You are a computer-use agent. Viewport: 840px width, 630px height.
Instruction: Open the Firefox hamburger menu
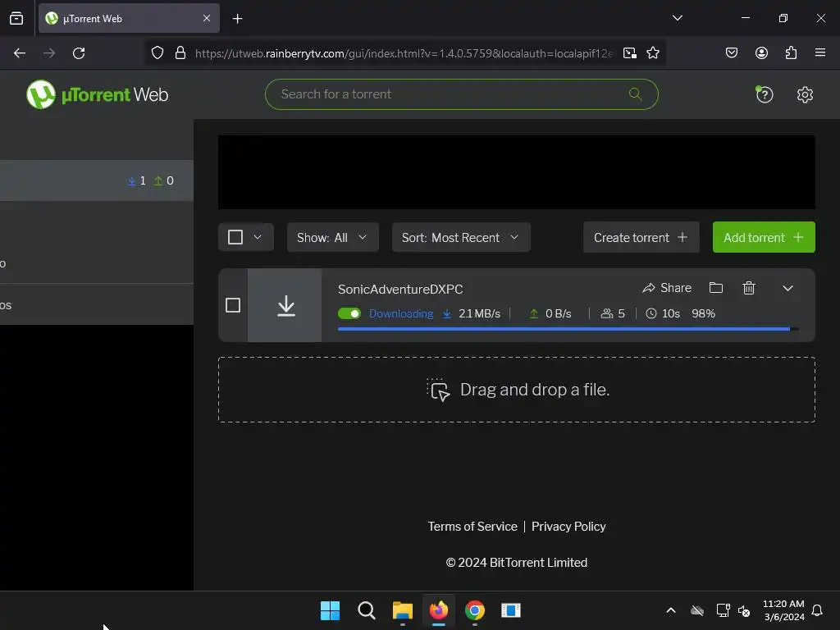click(x=820, y=52)
